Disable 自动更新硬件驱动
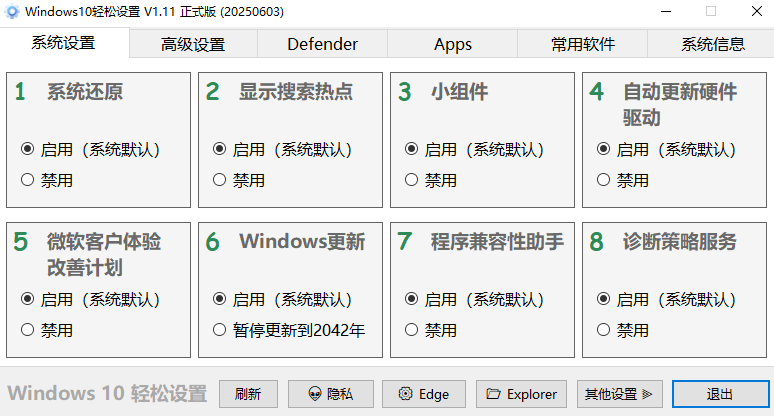Screen dimensions: 774x416 [x=604, y=181]
